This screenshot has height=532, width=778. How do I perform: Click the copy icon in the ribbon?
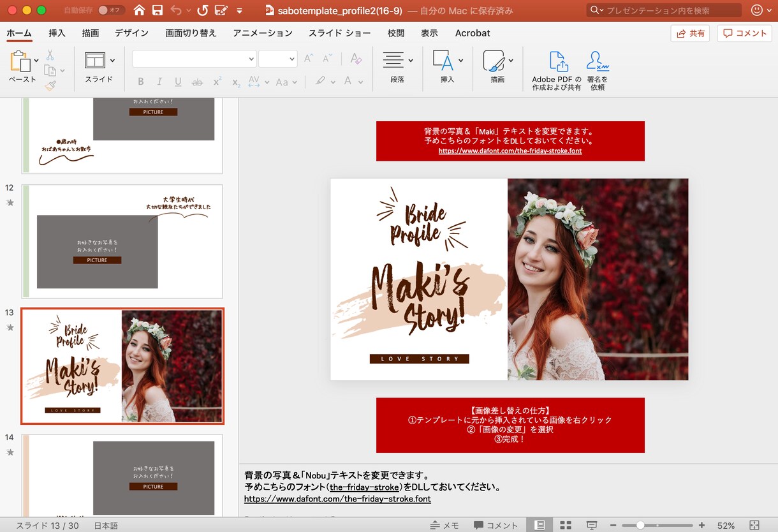pyautogui.click(x=50, y=71)
